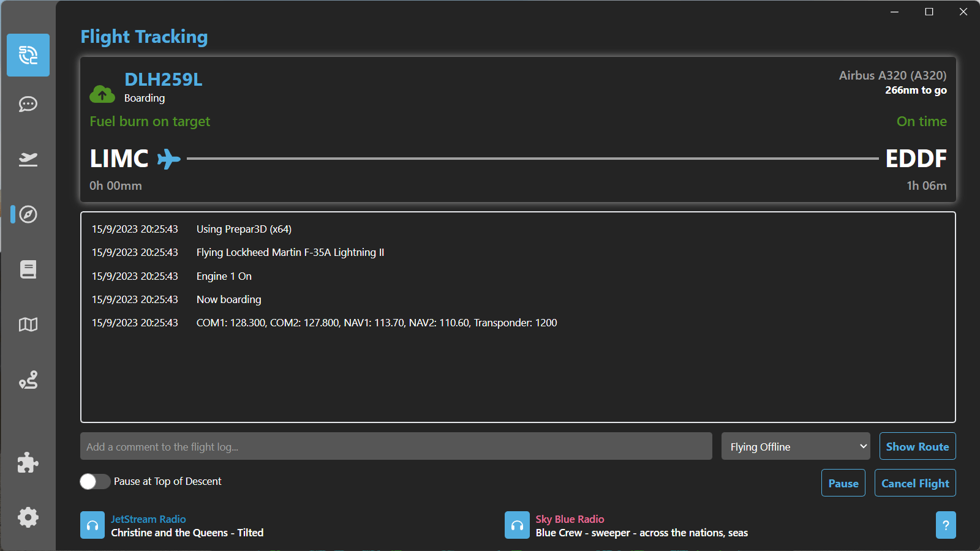This screenshot has width=980, height=551.
Task: Pause the flight tracking
Action: point(843,483)
